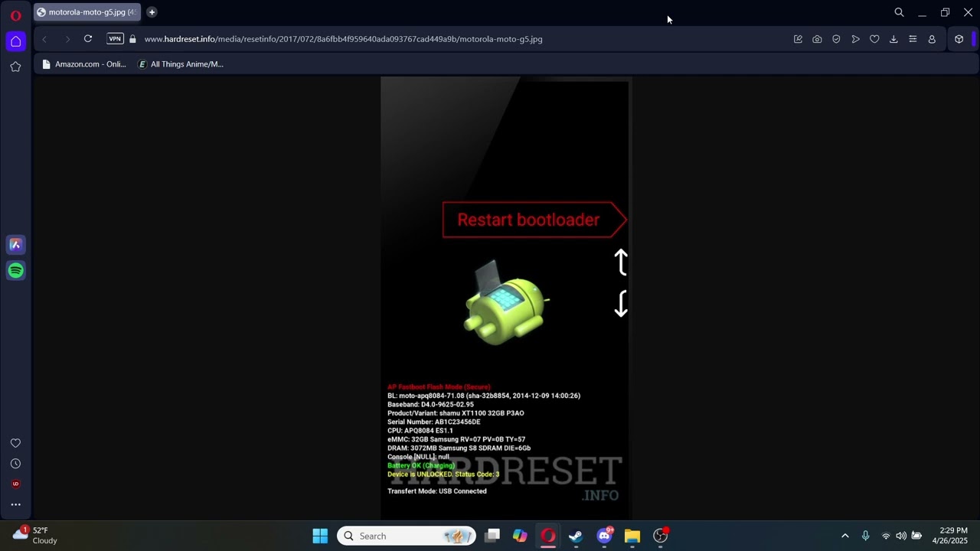
Task: Select the motorola-moto-g5.jpg tab
Action: point(87,12)
